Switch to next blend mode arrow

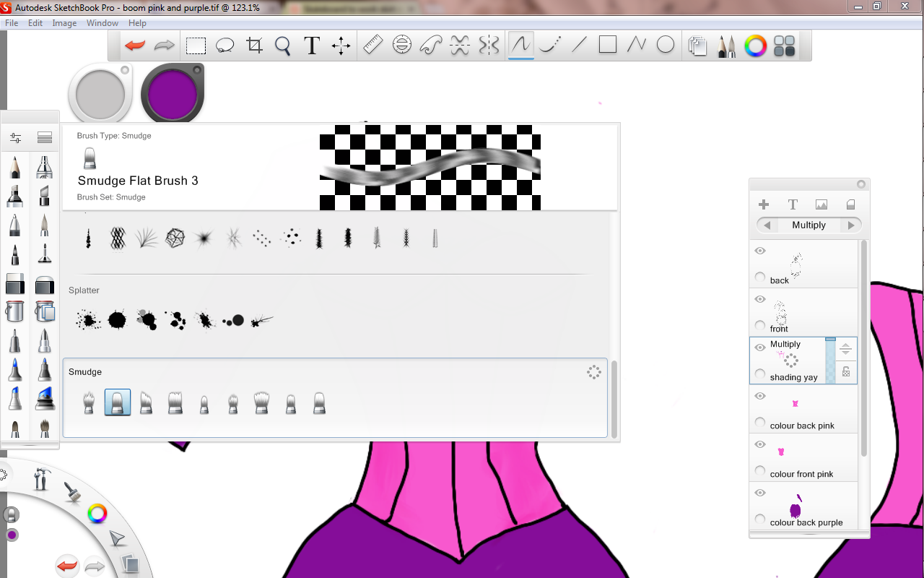pyautogui.click(x=851, y=225)
